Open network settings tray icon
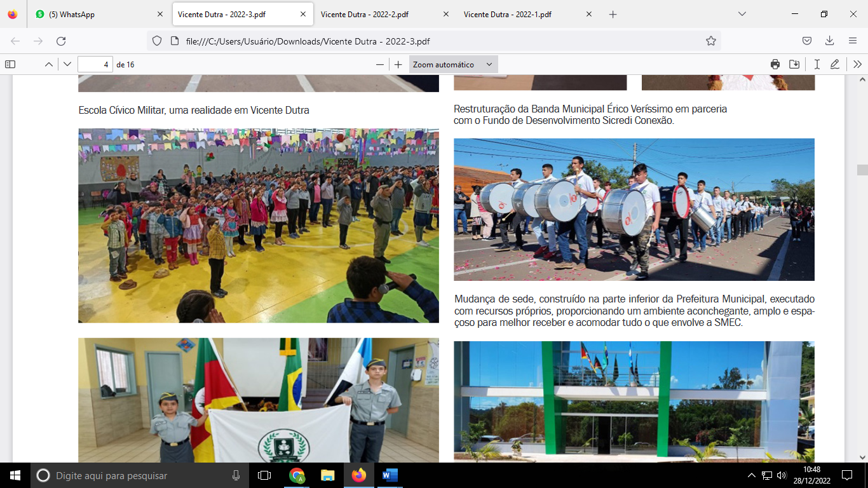Viewport: 868px width, 488px height. (767, 475)
